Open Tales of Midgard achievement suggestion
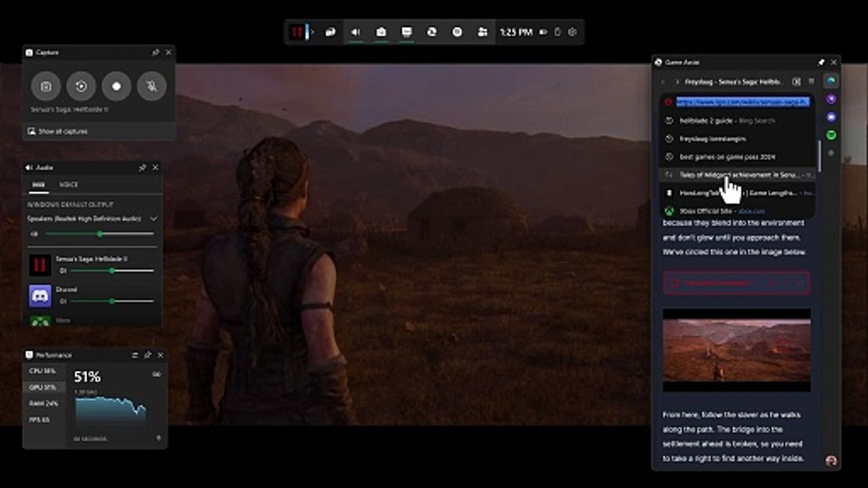The height and width of the screenshot is (488, 868). coord(736,175)
